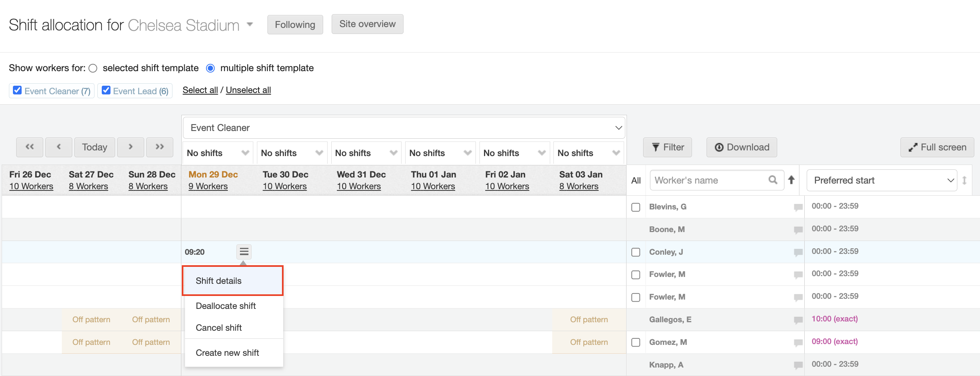Screen dimensions: 980x376
Task: Jump back with the double left arrow
Action: 29,147
